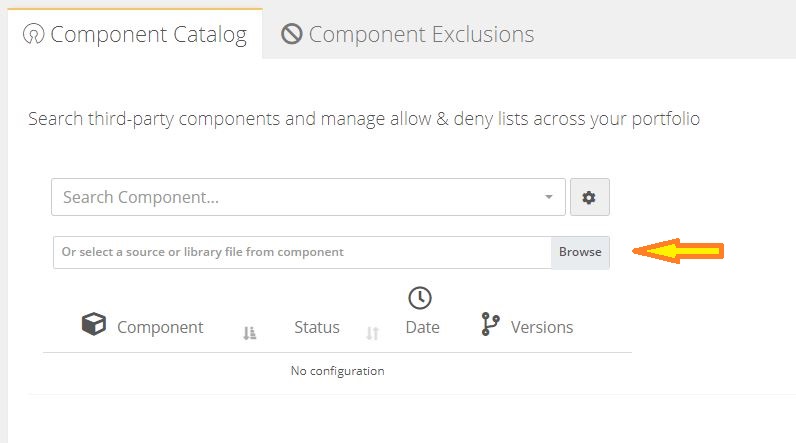Expand the Search Component dropdown arrow
796x443 pixels.
coord(549,197)
